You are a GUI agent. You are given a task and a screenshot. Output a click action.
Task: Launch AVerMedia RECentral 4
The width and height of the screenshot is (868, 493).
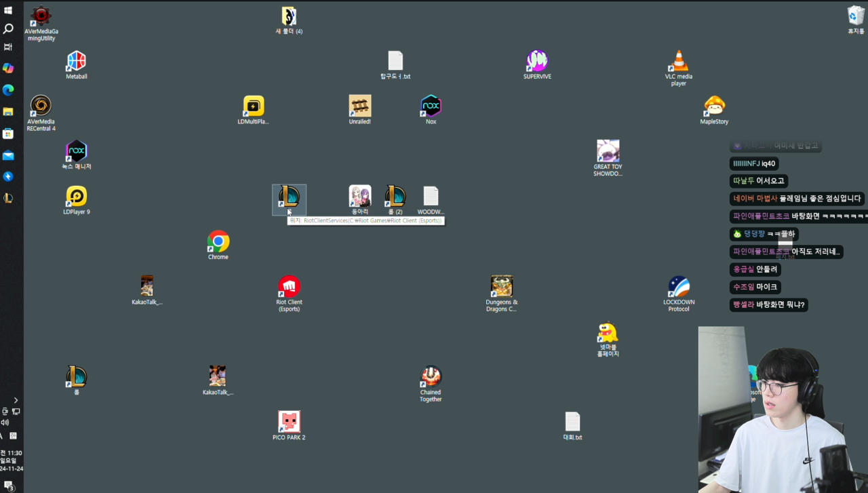41,113
